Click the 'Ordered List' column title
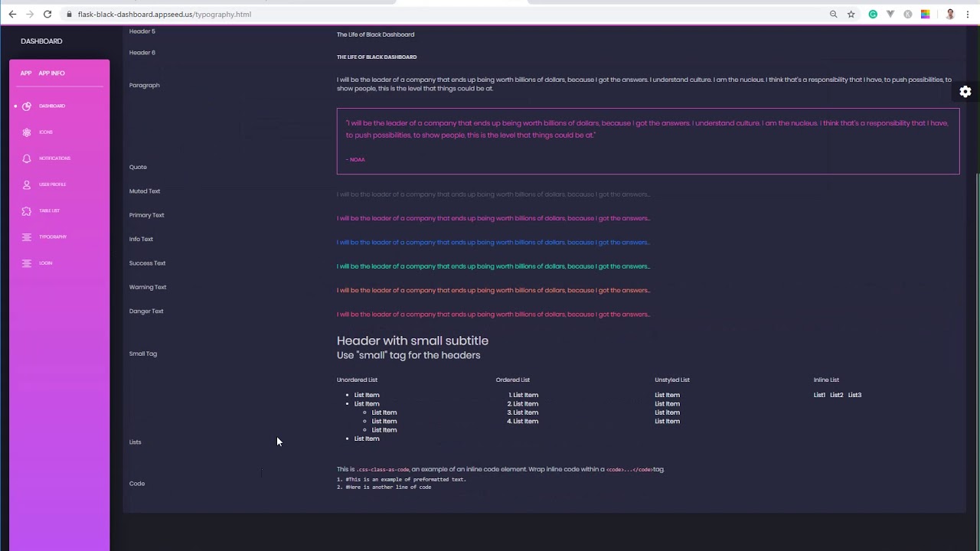980x551 pixels. click(513, 380)
